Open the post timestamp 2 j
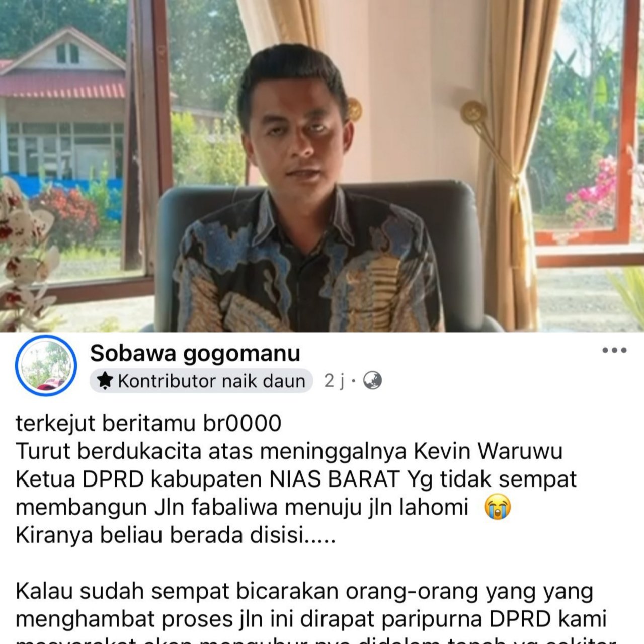The width and height of the screenshot is (644, 644). [x=335, y=381]
